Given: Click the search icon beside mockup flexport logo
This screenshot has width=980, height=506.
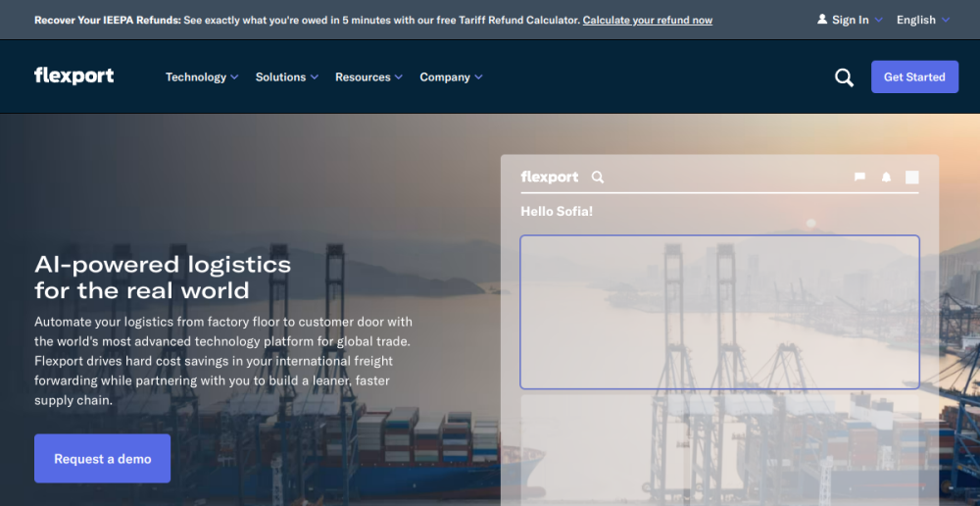Looking at the screenshot, I should point(598,177).
